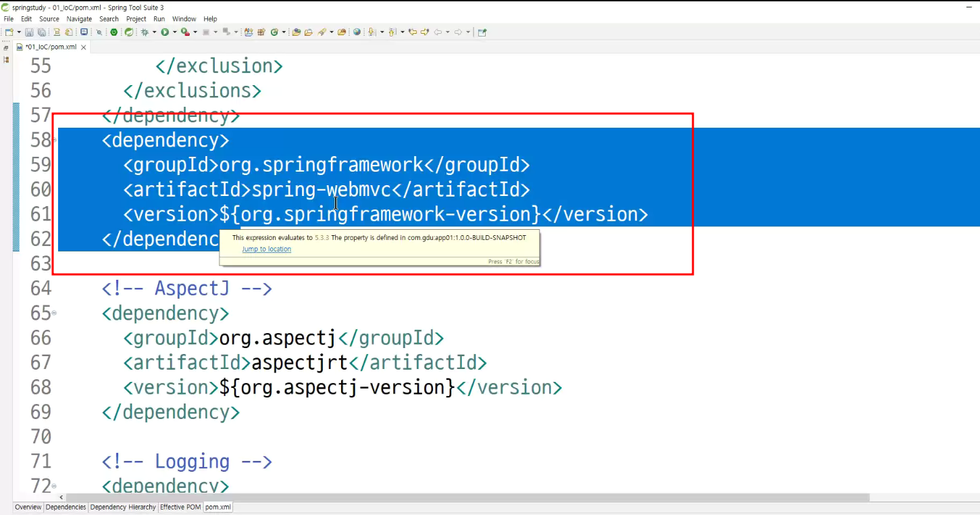Switch to the Effective POM tab
The image size is (980, 515).
pos(180,507)
